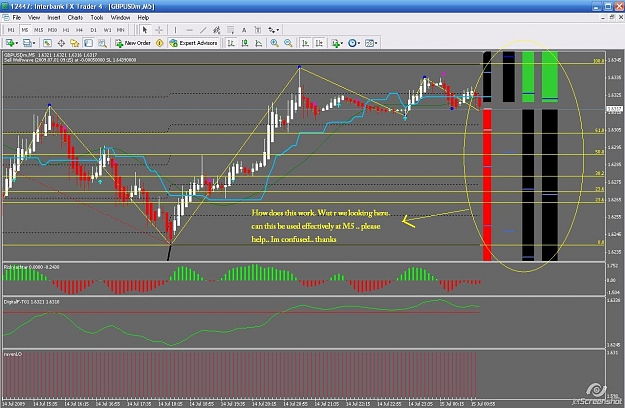Select the Fibonacci Retracement tool
Image resolution: width=625 pixels, height=408 pixels.
point(230,30)
